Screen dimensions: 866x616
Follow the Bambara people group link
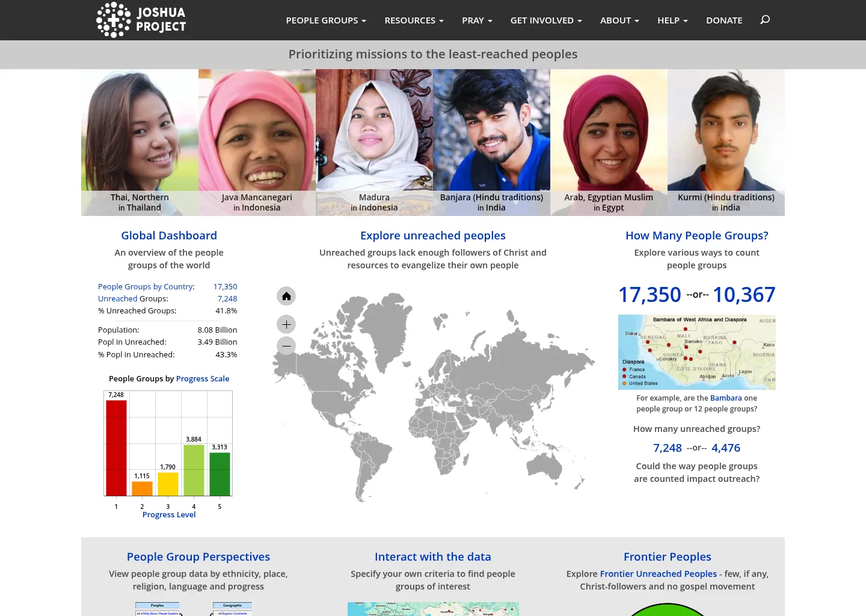coord(726,398)
